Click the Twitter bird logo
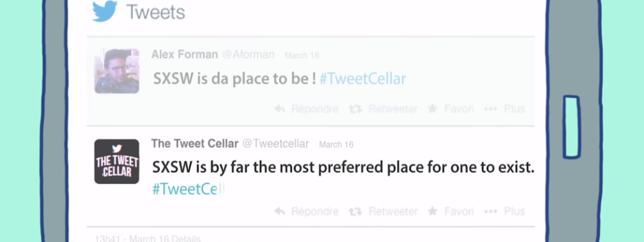The image size is (644, 242). click(105, 12)
